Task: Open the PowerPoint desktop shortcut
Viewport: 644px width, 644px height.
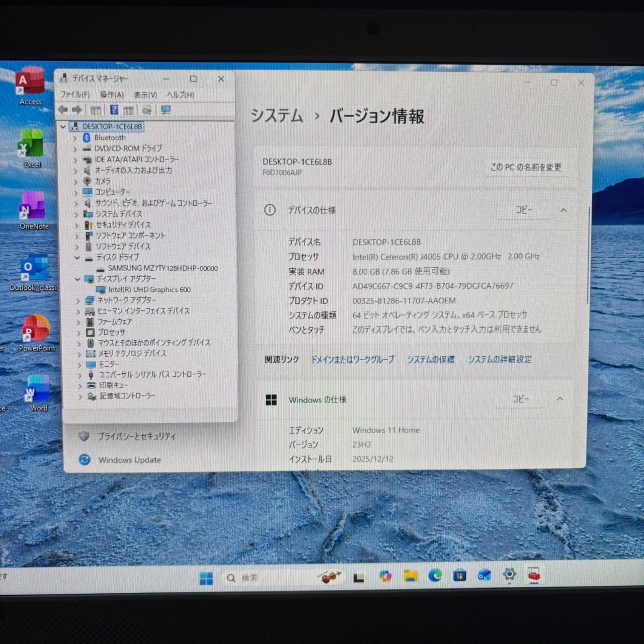Action: [36, 333]
